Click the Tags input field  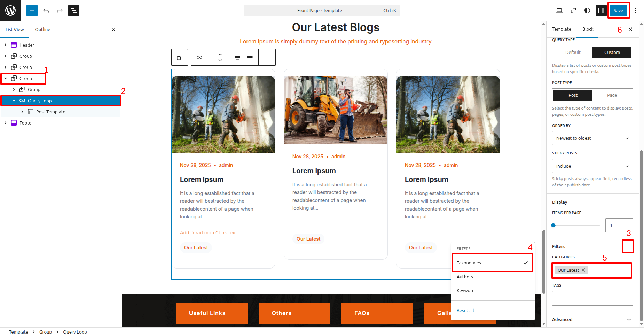click(x=592, y=298)
